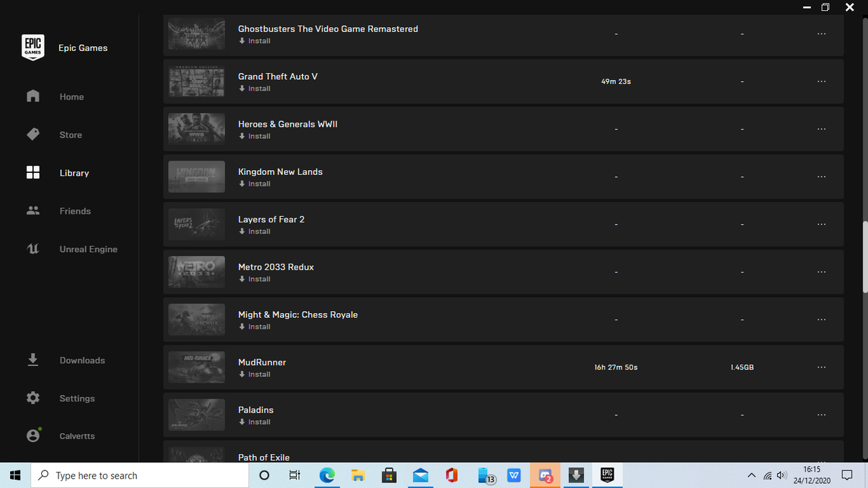Click the Might & Magic: Chess Royale thumbnail
The height and width of the screenshot is (488, 868).
[197, 319]
